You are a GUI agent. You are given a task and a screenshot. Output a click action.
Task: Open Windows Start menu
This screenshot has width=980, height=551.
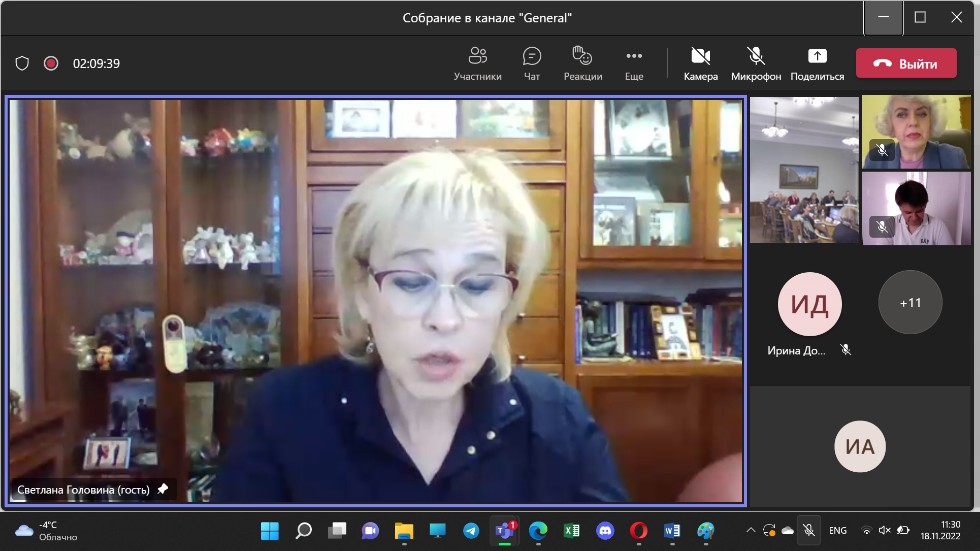(270, 530)
